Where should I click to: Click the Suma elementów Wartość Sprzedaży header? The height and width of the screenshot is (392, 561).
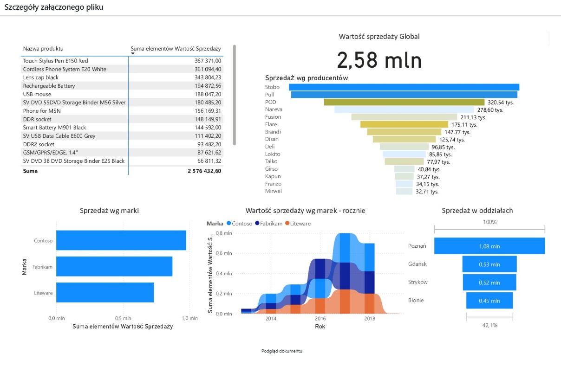(176, 49)
